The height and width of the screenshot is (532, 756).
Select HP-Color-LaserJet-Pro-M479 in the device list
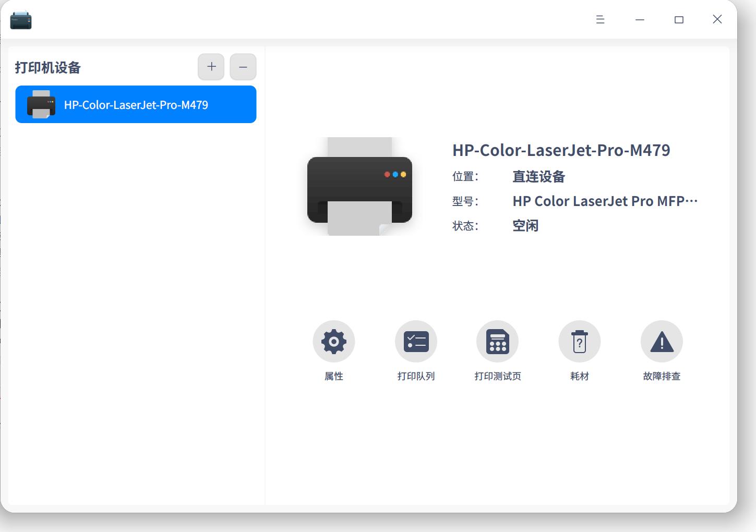point(136,104)
